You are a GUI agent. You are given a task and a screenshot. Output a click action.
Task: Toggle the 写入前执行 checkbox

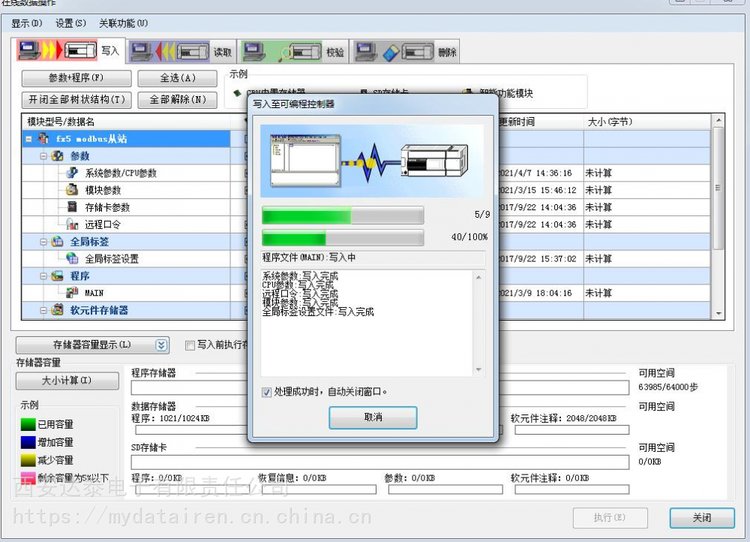190,345
